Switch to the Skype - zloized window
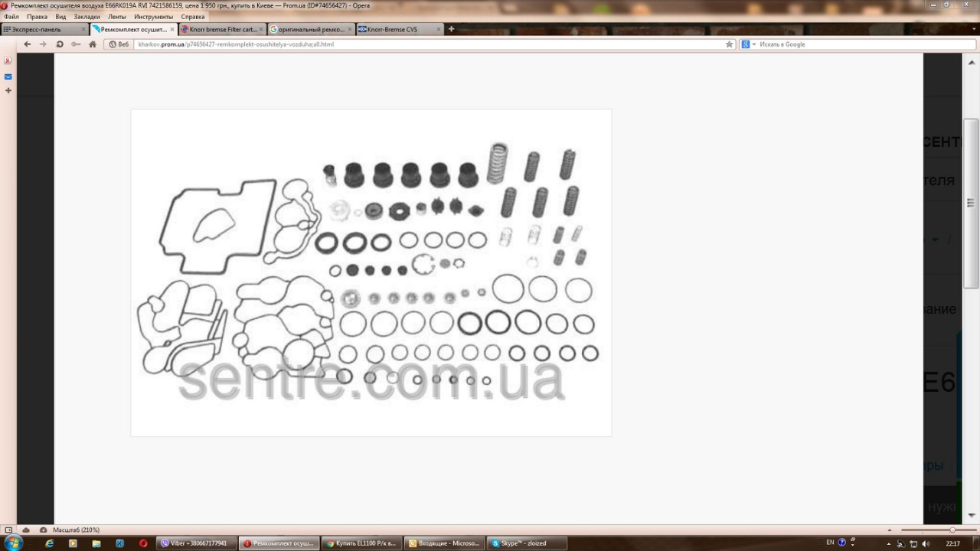Screen dimensions: 980x551 pyautogui.click(x=525, y=543)
